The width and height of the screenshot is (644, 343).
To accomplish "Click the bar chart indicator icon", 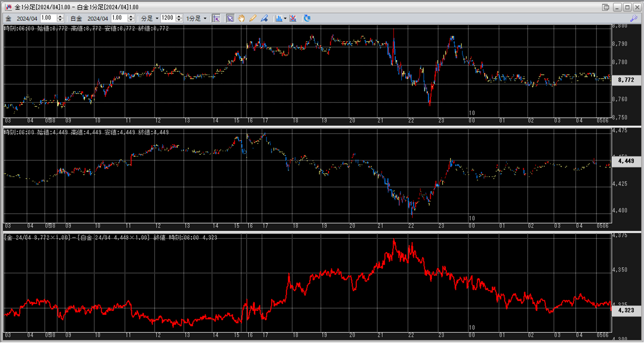I will [278, 18].
